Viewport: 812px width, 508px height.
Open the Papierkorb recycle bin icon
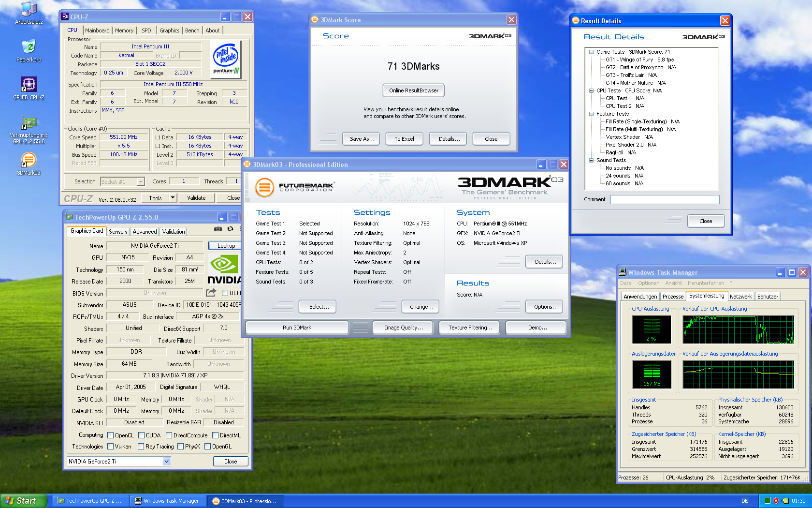[x=29, y=50]
